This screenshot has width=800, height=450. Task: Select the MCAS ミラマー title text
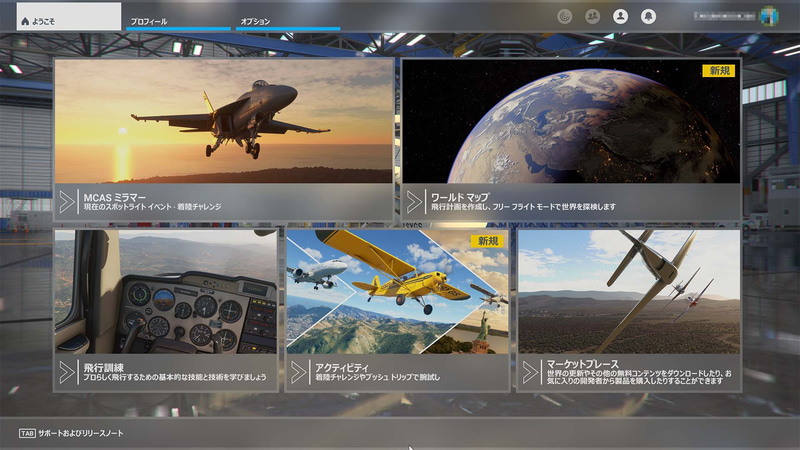click(x=115, y=197)
